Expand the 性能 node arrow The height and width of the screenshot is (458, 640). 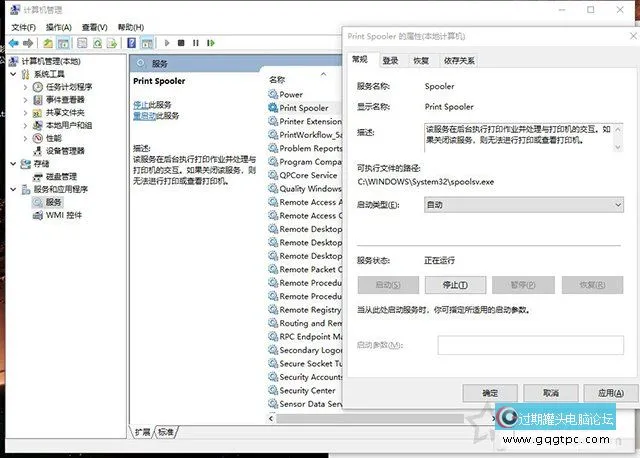[x=25, y=138]
